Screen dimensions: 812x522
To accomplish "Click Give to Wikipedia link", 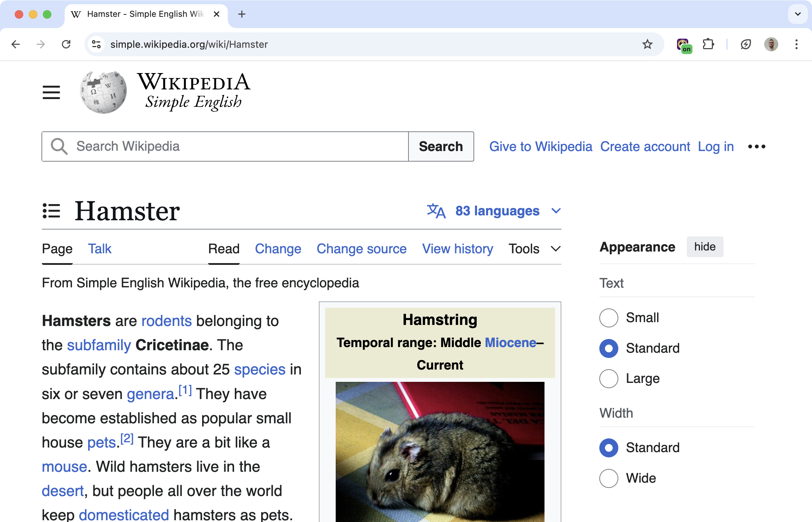I will pos(541,146).
